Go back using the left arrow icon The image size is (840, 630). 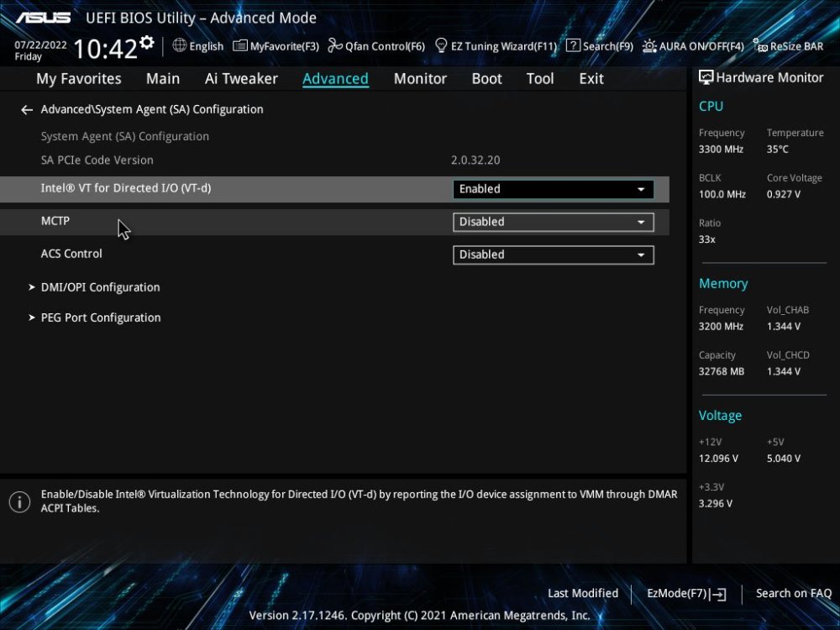click(x=27, y=110)
